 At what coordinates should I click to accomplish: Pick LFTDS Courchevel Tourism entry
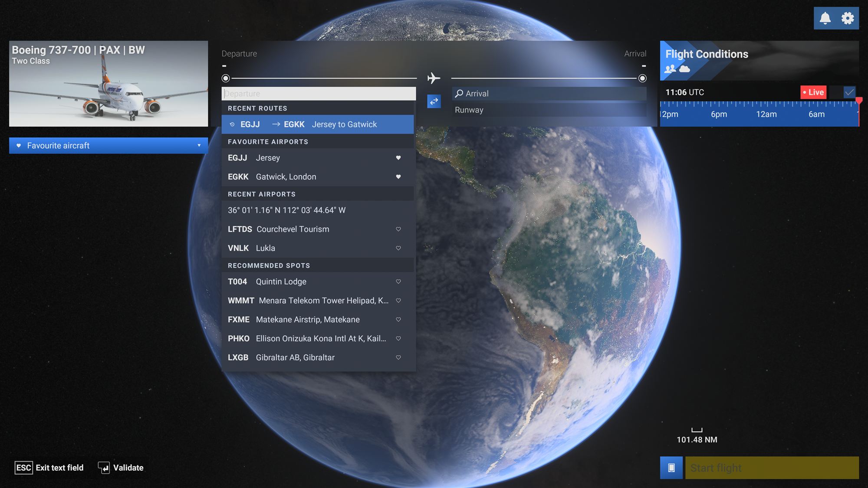(318, 229)
